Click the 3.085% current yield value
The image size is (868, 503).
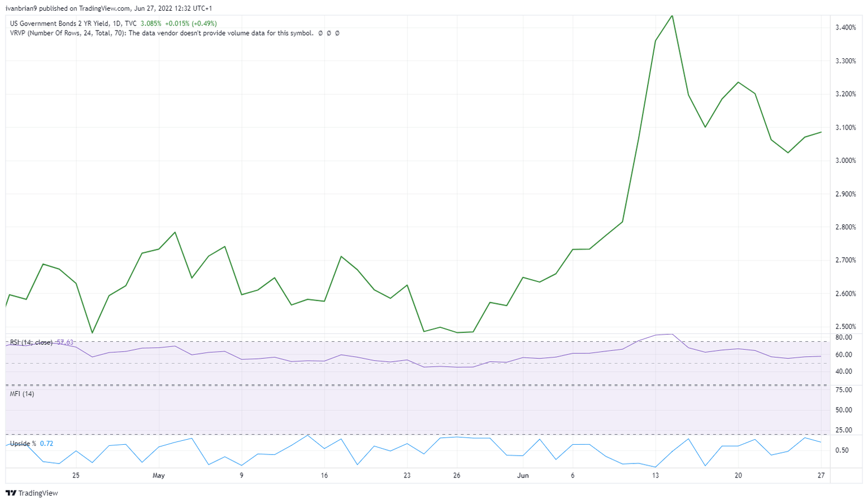pyautogui.click(x=151, y=24)
